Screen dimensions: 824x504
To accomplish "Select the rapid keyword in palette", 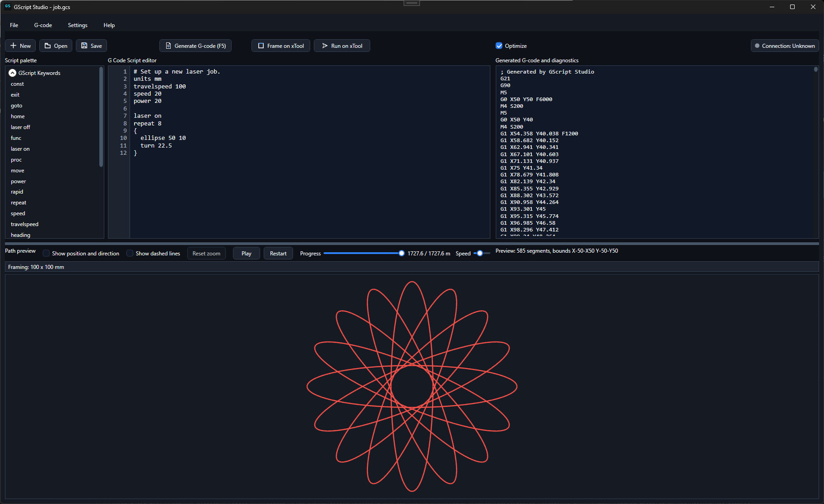I will (17, 192).
